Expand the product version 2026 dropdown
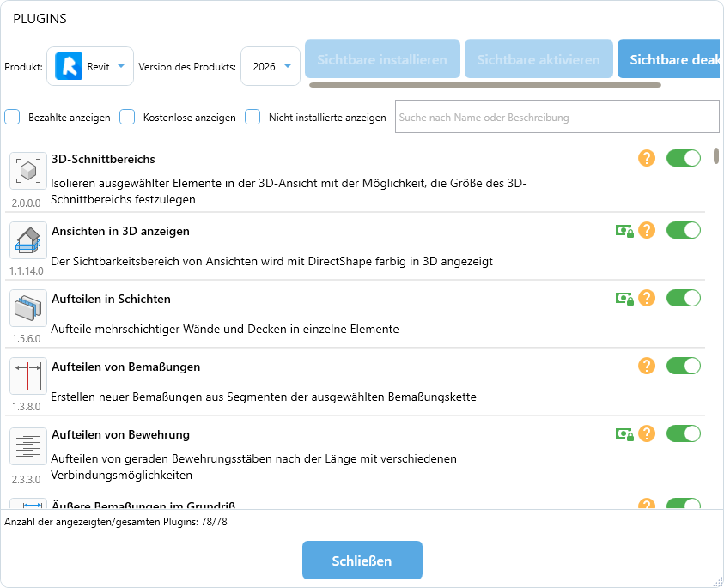 [x=271, y=66]
